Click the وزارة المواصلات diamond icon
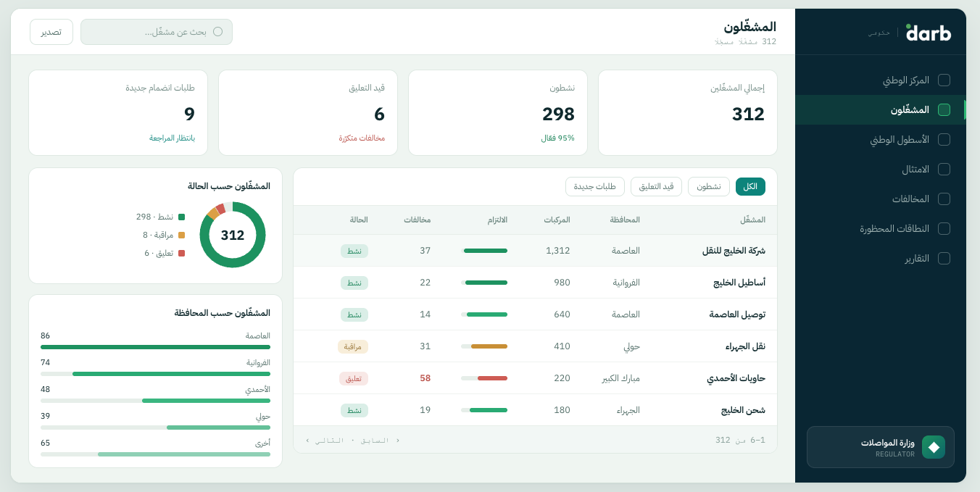Viewport: 980px width, 492px height. 934,447
